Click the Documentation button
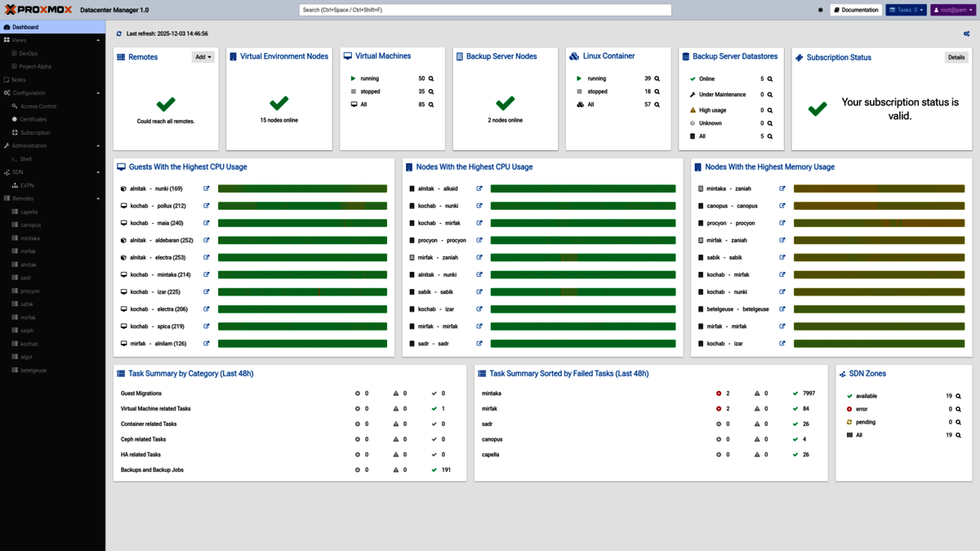 (856, 11)
